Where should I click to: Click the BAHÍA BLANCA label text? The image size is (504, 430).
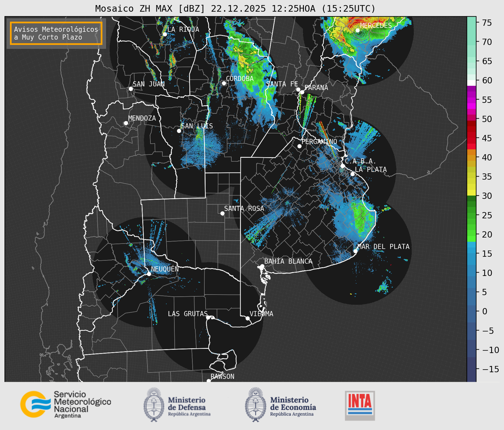[288, 261]
